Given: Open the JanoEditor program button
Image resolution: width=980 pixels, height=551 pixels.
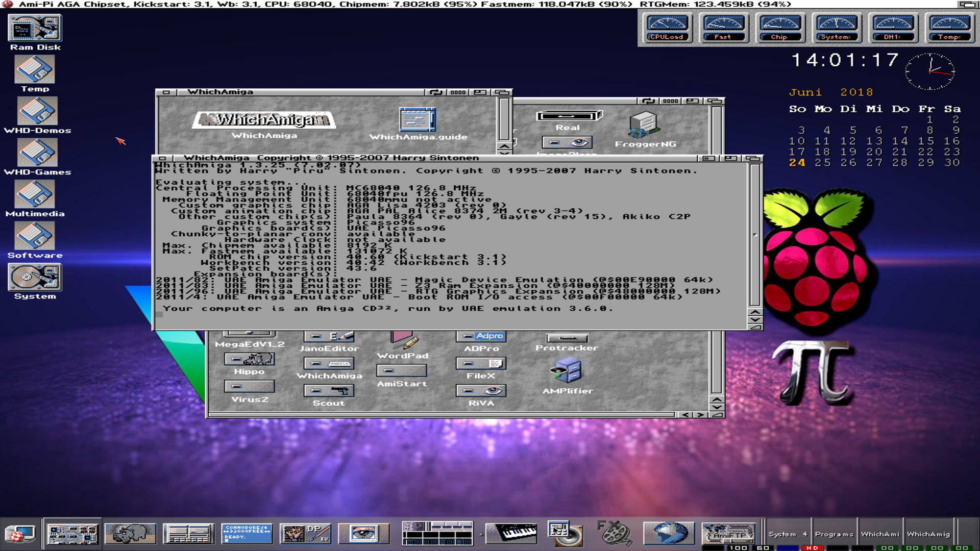Looking at the screenshot, I should 329,337.
